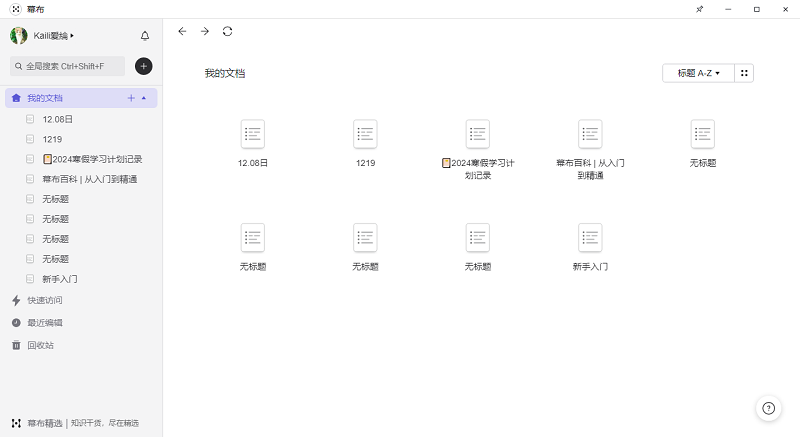Click the global search field
This screenshot has height=437, width=800.
[68, 66]
